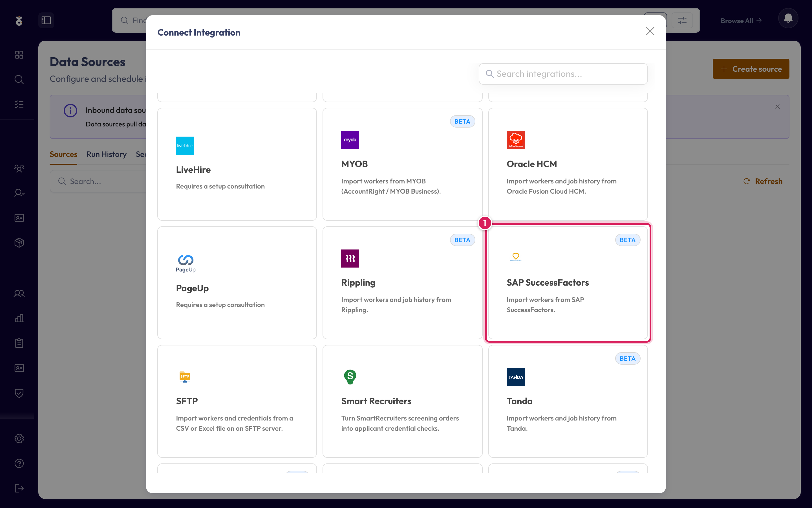Click the MYOB logo icon
The image size is (812, 508).
tap(350, 140)
